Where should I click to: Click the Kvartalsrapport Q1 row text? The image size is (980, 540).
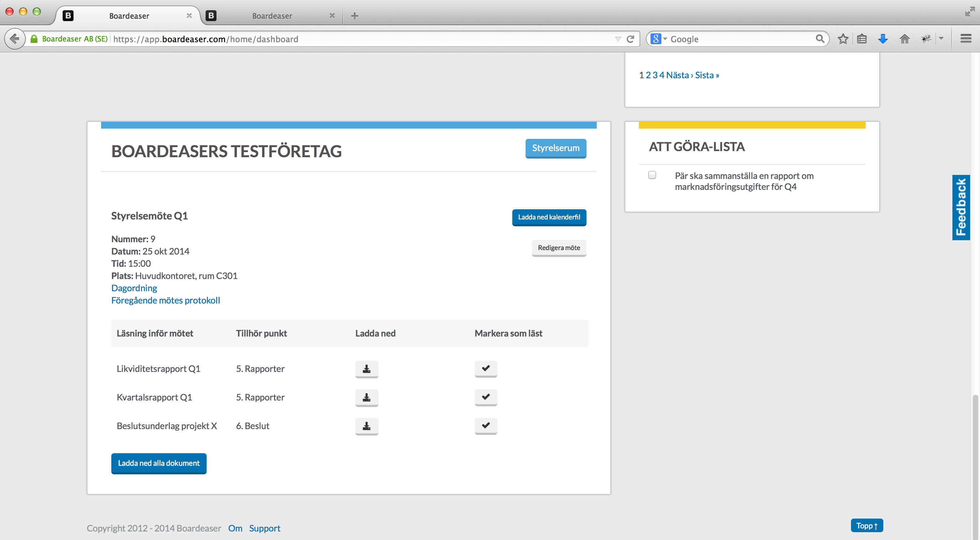(154, 397)
